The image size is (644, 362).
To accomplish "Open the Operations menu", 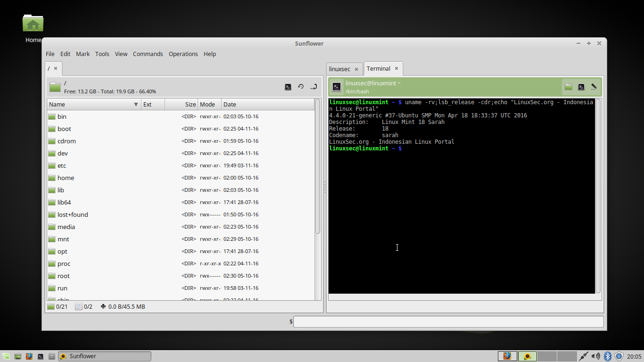I will click(x=183, y=54).
